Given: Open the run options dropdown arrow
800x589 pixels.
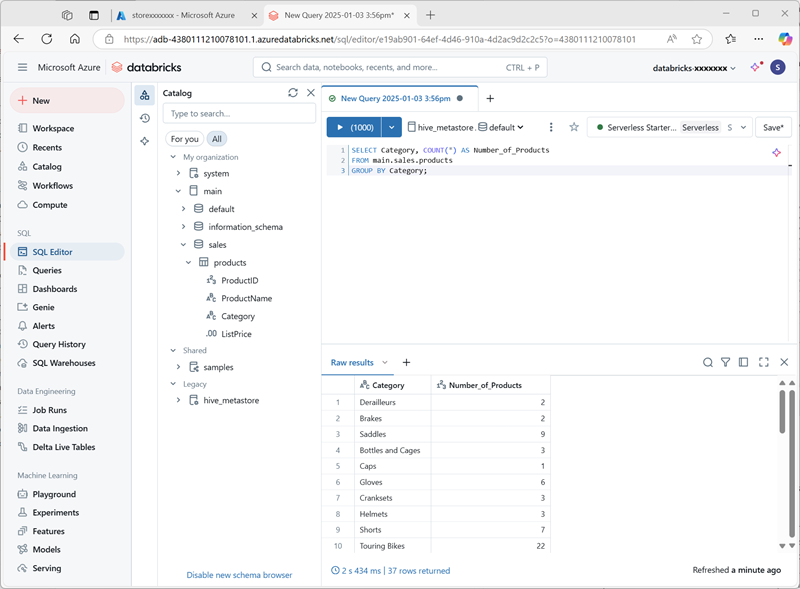Looking at the screenshot, I should pyautogui.click(x=391, y=128).
